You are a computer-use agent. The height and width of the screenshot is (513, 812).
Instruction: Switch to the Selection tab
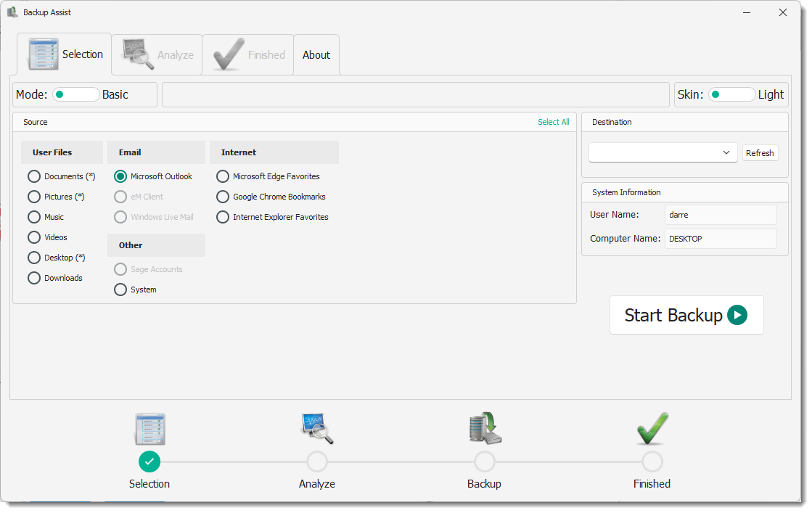click(65, 54)
